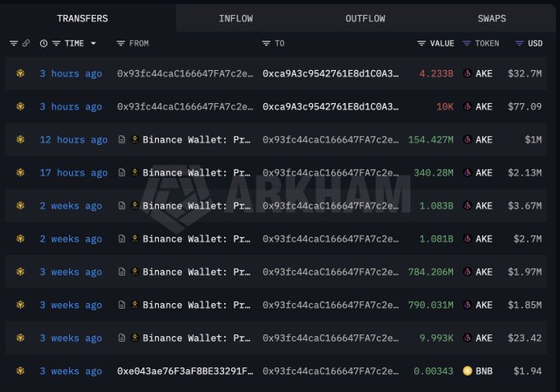Screen dimensions: 560x392
Task: Sort by the FROM column header
Action: [x=138, y=44]
